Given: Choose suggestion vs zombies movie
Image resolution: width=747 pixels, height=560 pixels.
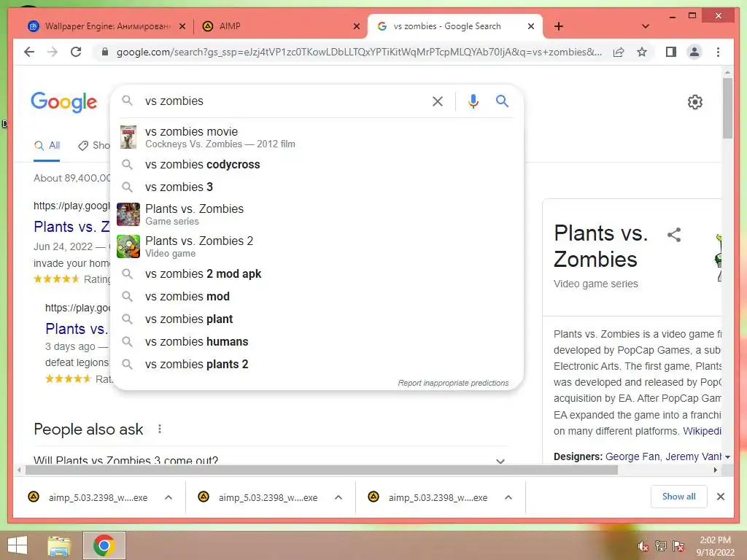Looking at the screenshot, I should tap(317, 137).
